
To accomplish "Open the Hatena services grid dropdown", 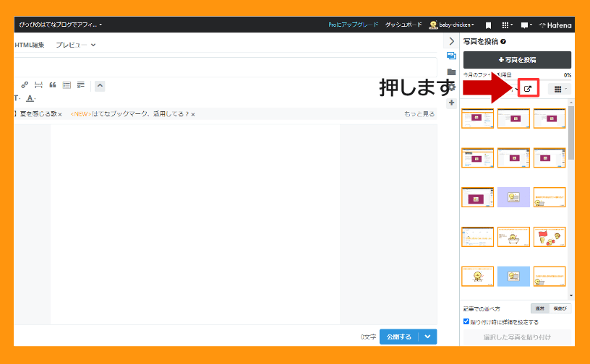I will (x=508, y=25).
